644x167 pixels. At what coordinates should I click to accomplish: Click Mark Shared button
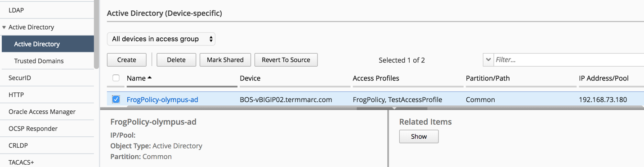point(225,60)
